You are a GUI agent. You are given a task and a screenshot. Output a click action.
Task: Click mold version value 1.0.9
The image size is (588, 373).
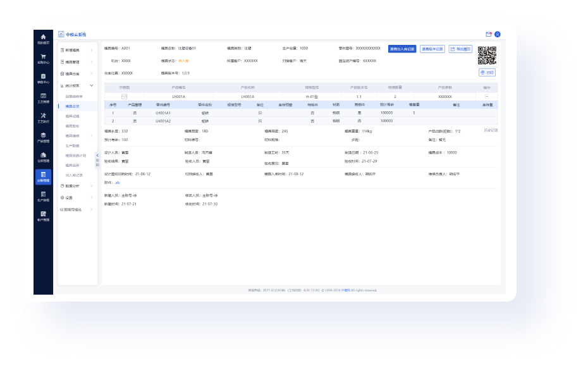pos(186,73)
